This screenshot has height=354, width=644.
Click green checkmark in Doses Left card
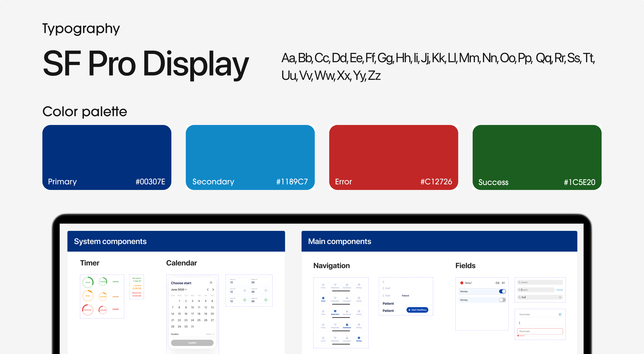pyautogui.click(x=266, y=300)
